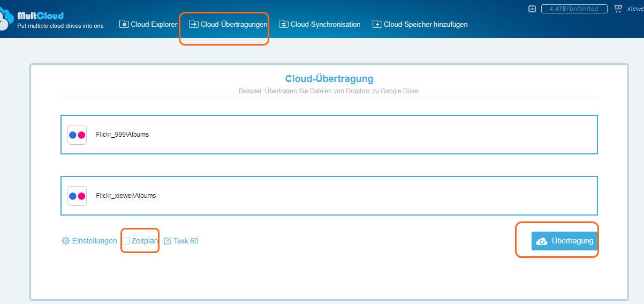Click the Cloud-Übertragungen transfer icon

click(x=193, y=24)
